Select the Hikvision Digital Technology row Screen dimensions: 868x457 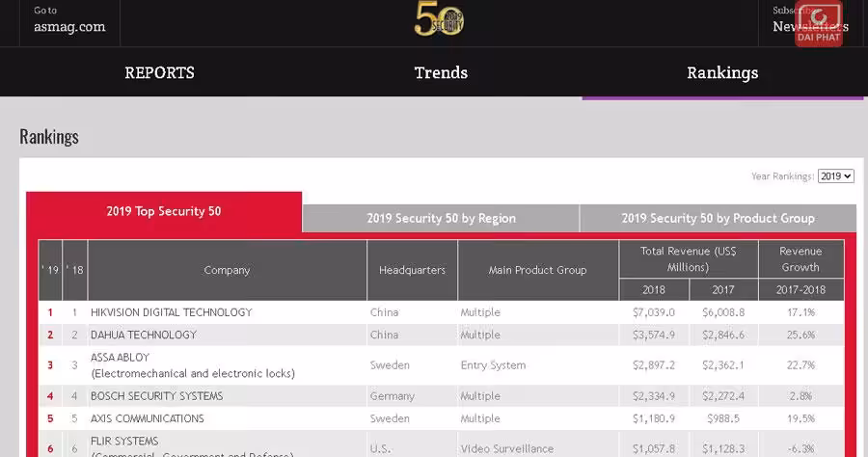click(171, 312)
